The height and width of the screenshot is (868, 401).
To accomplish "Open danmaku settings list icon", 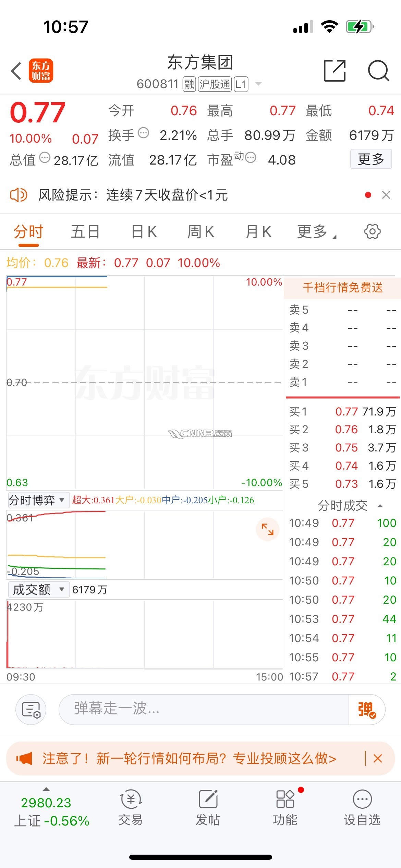I will pyautogui.click(x=31, y=710).
